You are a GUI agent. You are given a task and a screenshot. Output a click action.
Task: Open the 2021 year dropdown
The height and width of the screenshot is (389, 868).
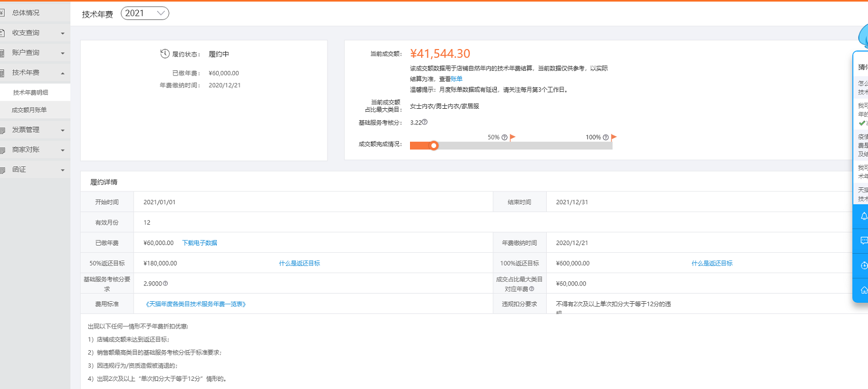(x=145, y=13)
